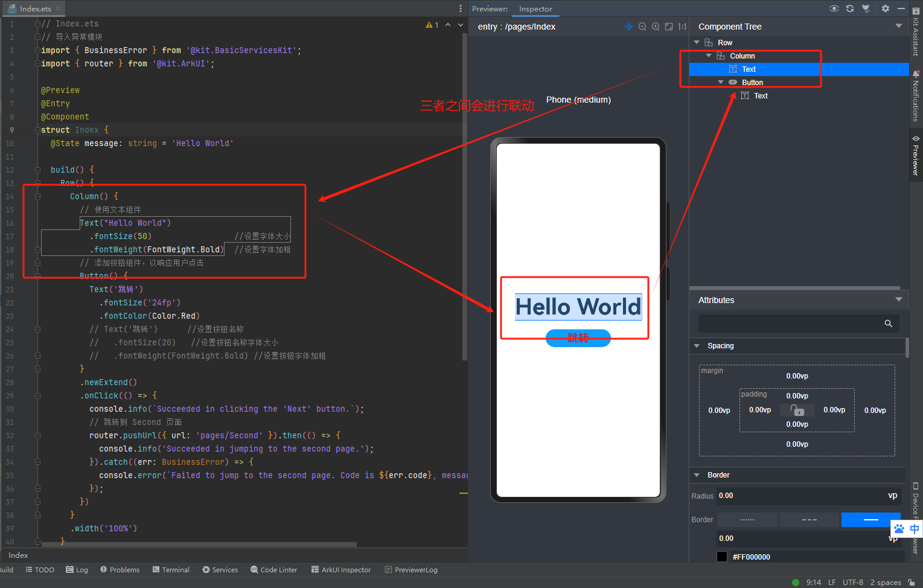Minimize the previewer panel with dash icon

pyautogui.click(x=901, y=8)
